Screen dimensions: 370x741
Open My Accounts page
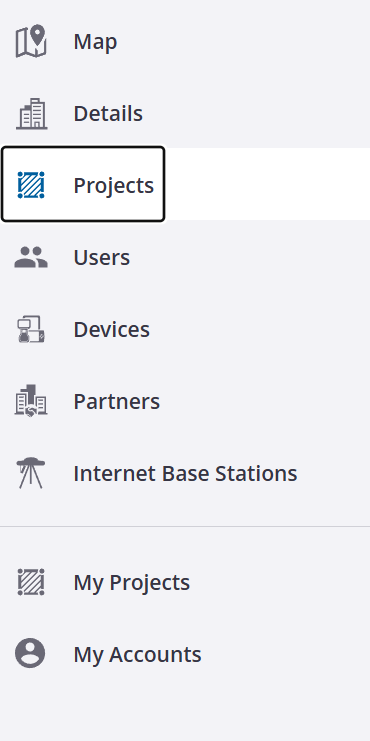coord(138,655)
